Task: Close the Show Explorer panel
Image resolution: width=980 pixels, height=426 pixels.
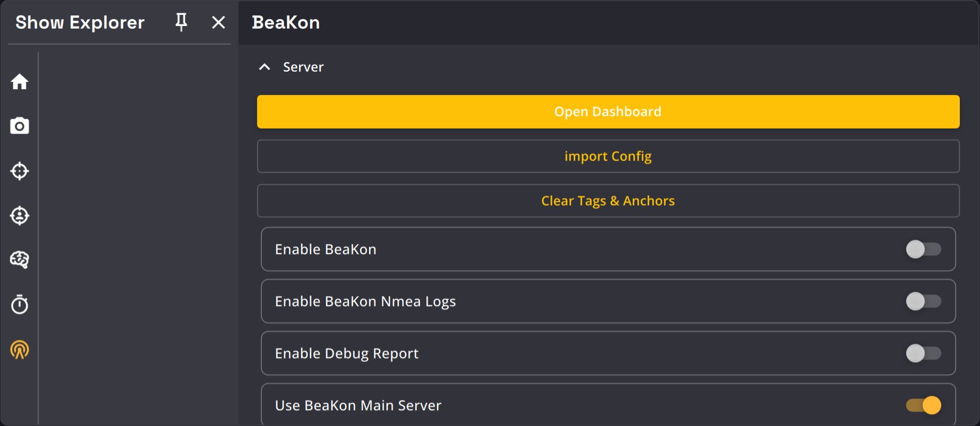Action: (x=218, y=22)
